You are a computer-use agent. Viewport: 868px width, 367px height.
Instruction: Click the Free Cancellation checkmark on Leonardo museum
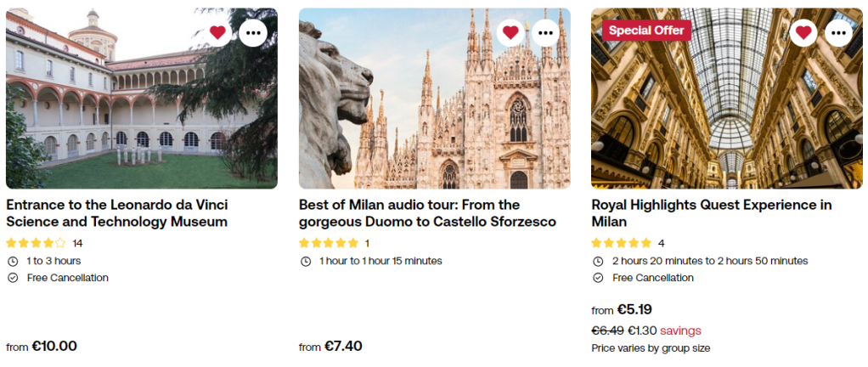coord(13,278)
